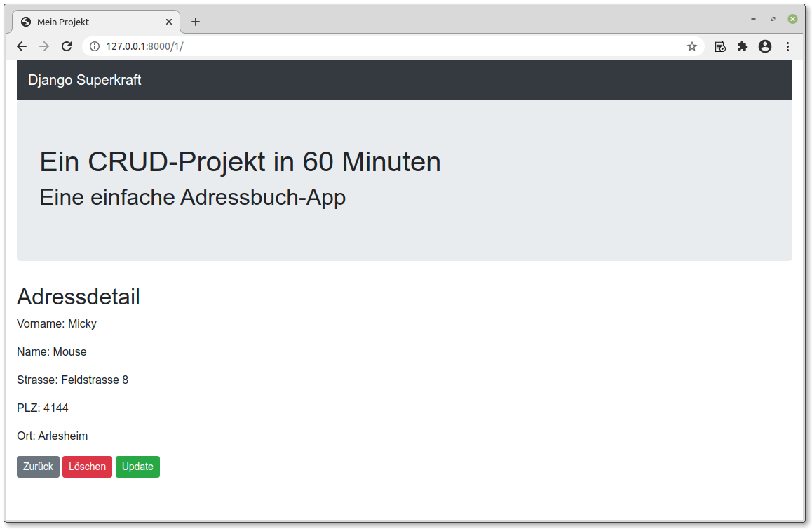The height and width of the screenshot is (529, 812).
Task: Maximize the browser window
Action: pyautogui.click(x=773, y=19)
